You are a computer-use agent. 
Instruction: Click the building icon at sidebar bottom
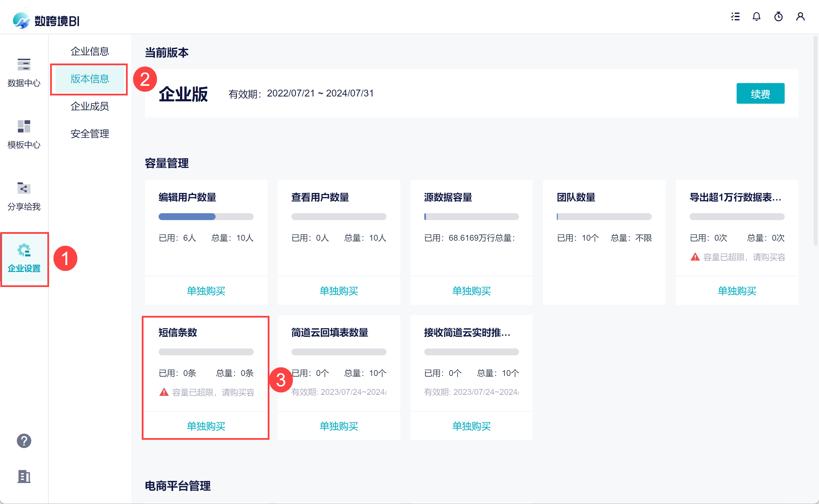click(24, 477)
